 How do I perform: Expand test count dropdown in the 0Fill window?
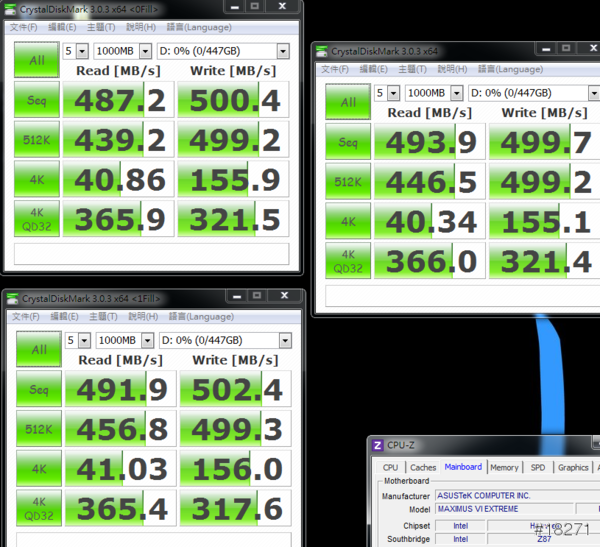point(82,51)
